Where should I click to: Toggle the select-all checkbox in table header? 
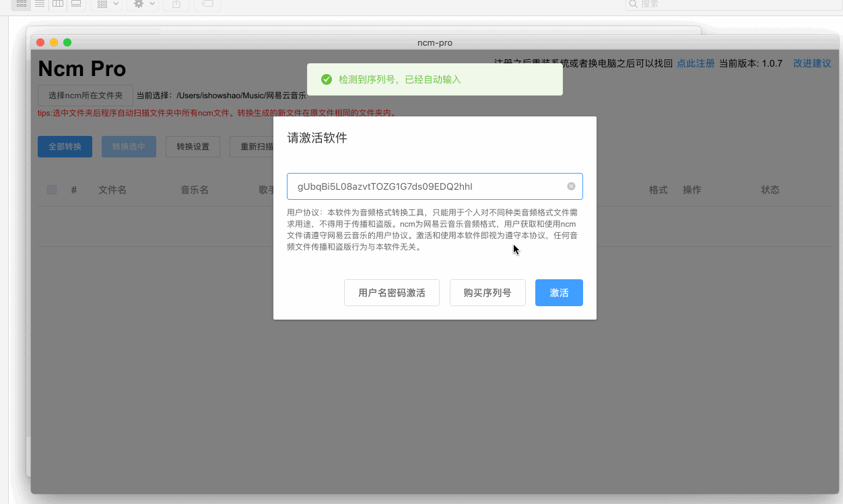click(52, 190)
